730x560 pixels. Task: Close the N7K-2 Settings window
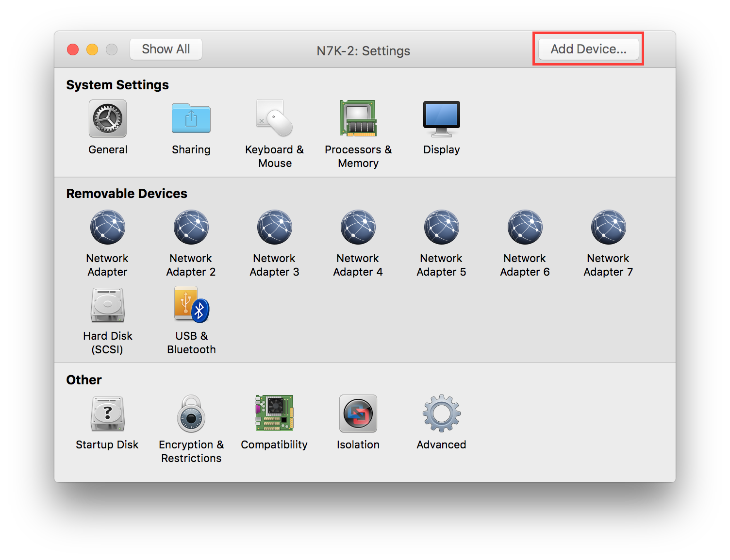click(x=73, y=49)
